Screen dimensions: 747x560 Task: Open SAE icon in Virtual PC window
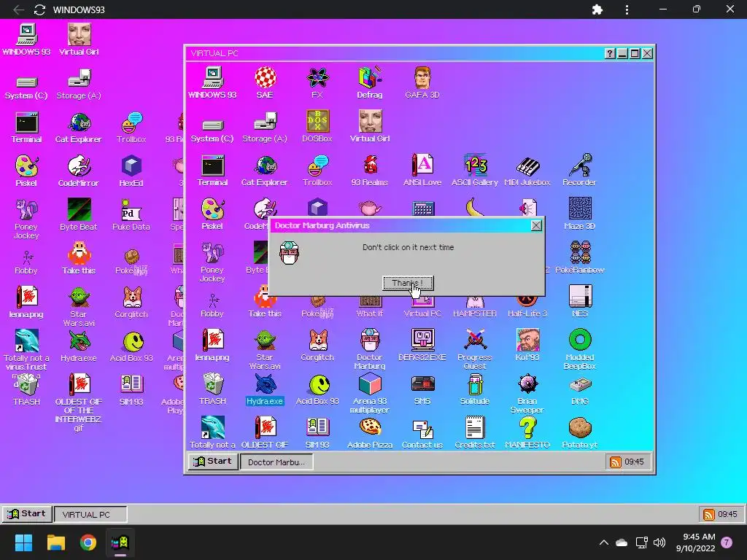tap(265, 82)
